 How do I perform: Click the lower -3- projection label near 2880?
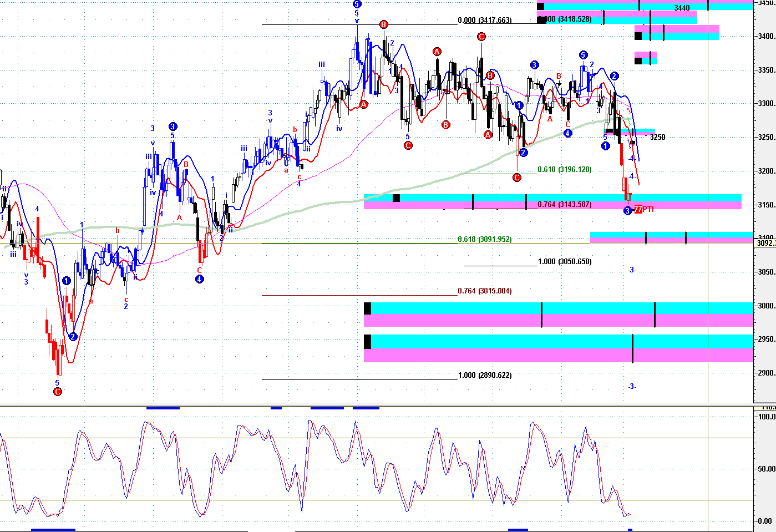[x=632, y=386]
